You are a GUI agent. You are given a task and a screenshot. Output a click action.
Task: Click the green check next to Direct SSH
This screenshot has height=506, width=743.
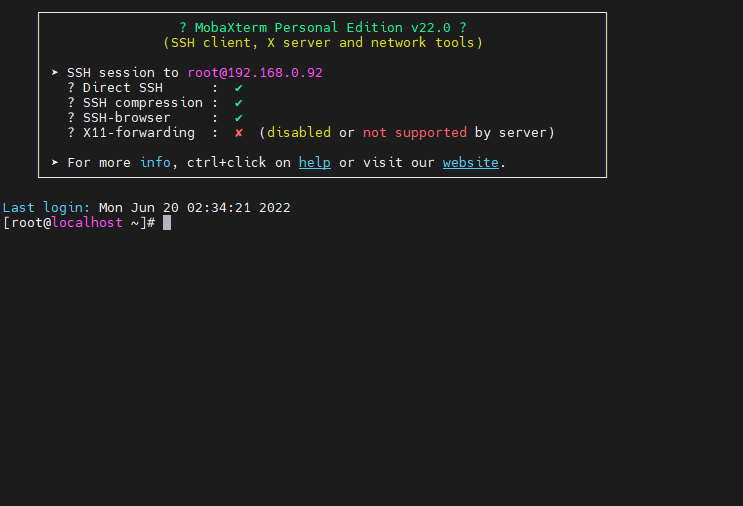pyautogui.click(x=239, y=88)
